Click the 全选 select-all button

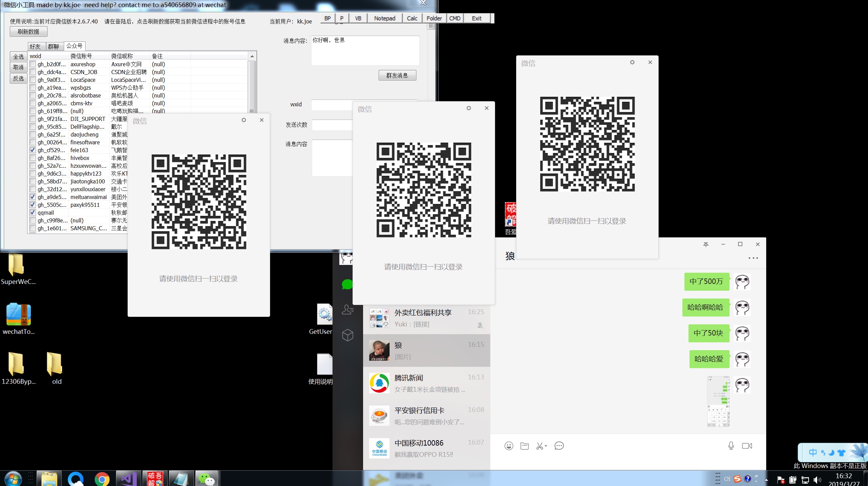(19, 57)
